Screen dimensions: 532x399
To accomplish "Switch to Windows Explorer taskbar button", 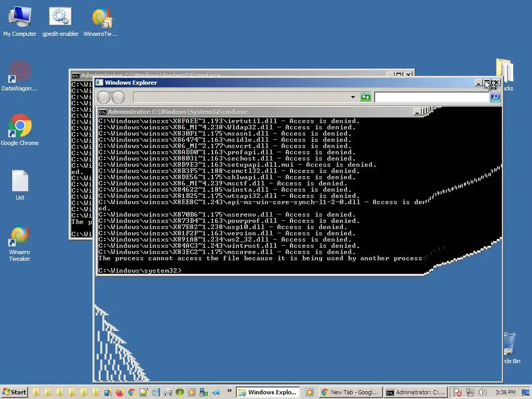I will [268, 392].
